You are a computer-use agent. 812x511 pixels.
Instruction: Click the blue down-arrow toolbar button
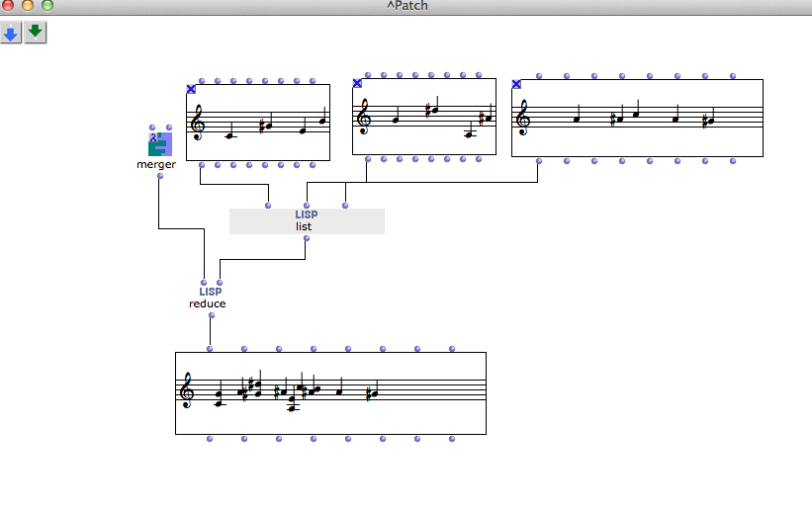point(11,33)
